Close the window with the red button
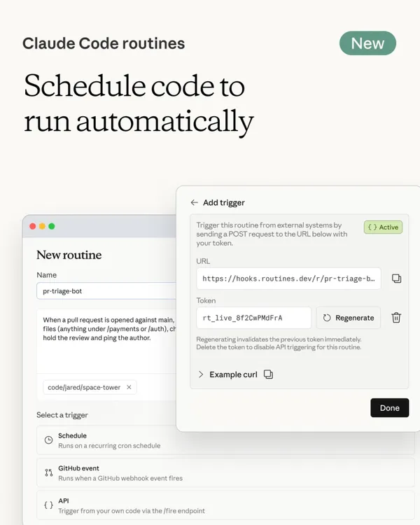The width and height of the screenshot is (420, 525). tap(32, 226)
